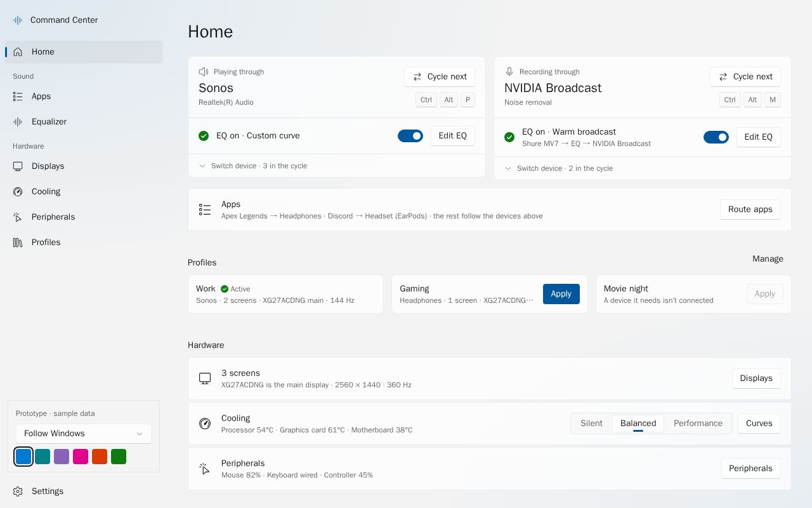Click the Route apps button
Viewport: 812px width, 508px height.
pos(750,210)
